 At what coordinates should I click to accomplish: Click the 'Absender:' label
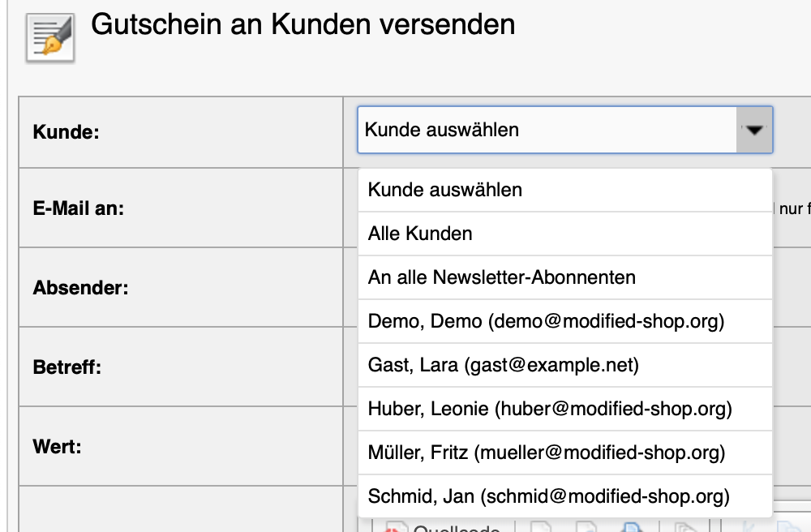(x=80, y=288)
